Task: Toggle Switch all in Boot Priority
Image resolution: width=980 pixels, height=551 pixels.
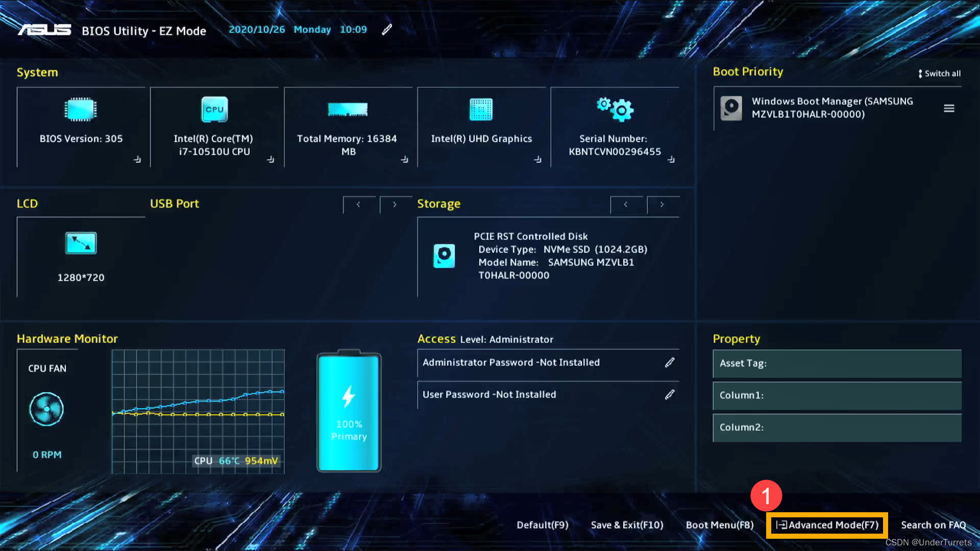Action: (939, 73)
